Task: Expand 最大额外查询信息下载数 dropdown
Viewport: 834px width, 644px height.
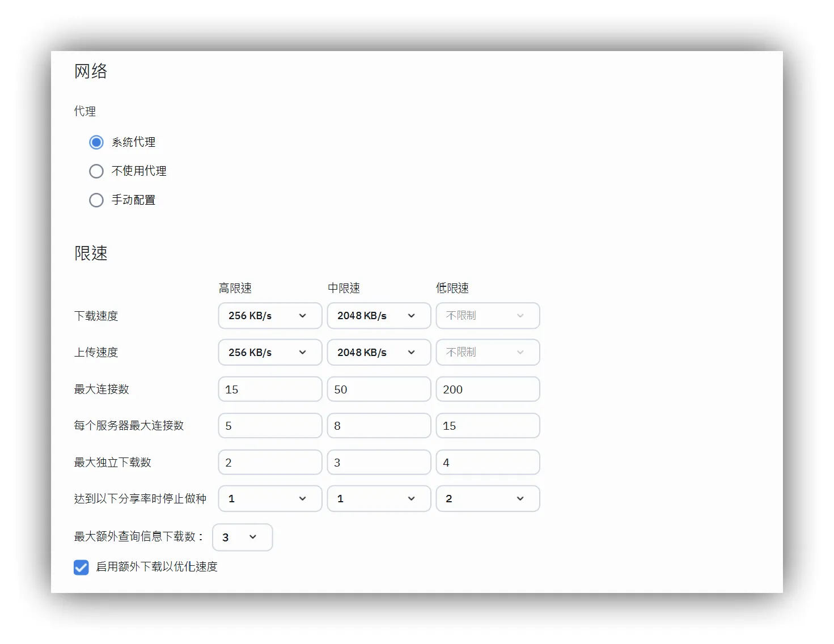Action: tap(242, 537)
